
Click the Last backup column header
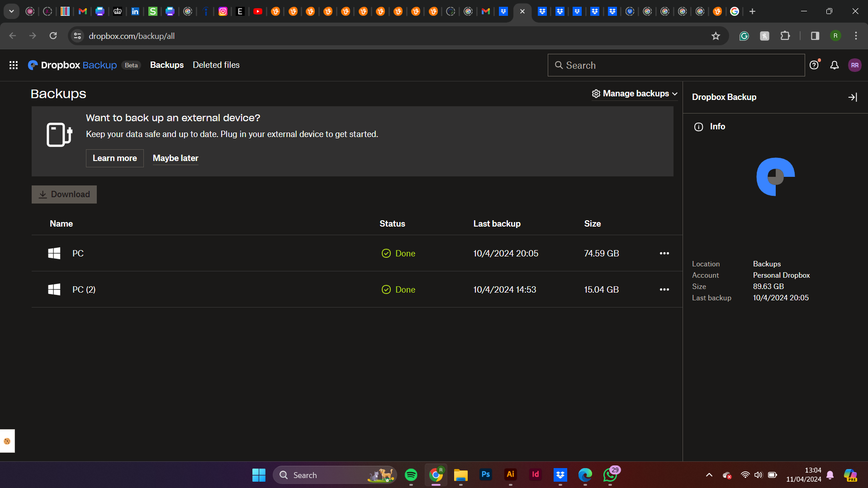497,224
